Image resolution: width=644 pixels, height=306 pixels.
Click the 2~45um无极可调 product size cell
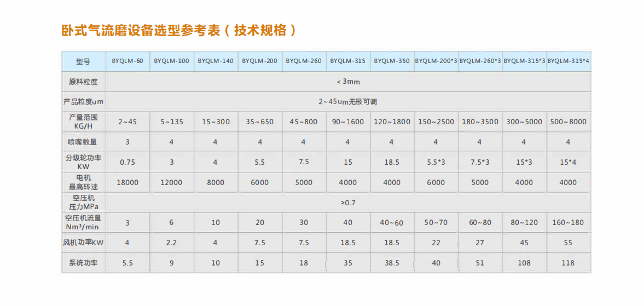(x=348, y=102)
